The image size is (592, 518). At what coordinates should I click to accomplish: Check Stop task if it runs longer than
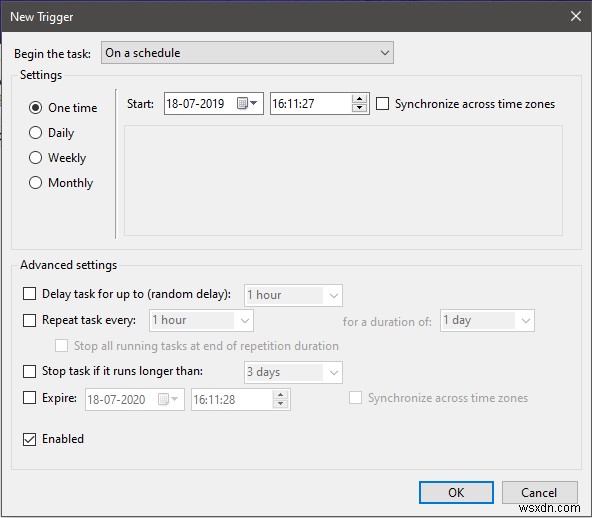29,371
